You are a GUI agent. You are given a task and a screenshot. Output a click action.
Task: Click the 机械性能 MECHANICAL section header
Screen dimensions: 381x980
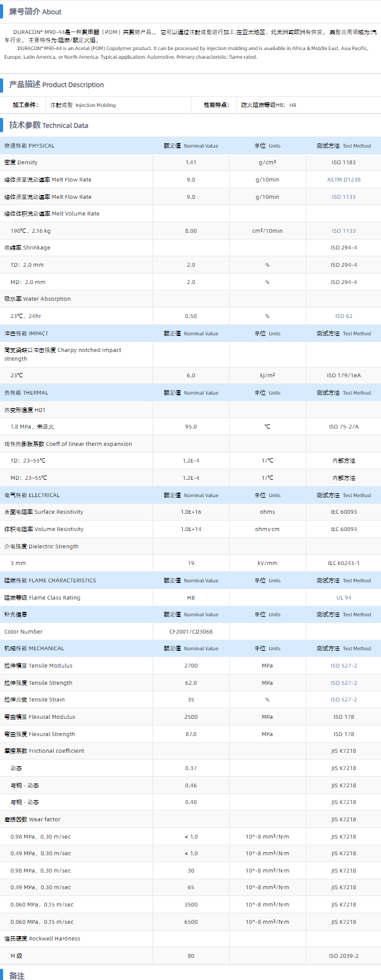coord(34,648)
